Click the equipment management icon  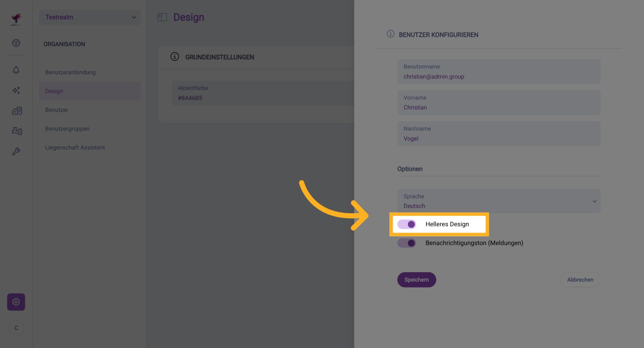(16, 131)
